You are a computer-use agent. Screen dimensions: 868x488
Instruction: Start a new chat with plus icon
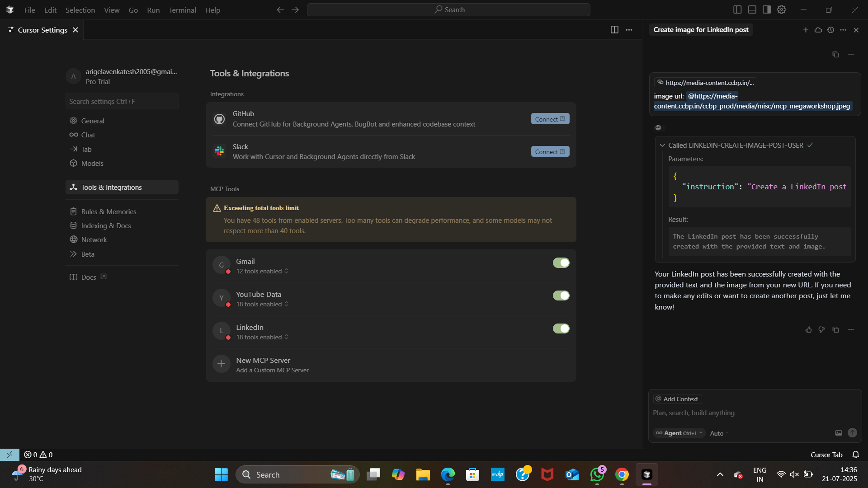pyautogui.click(x=806, y=30)
